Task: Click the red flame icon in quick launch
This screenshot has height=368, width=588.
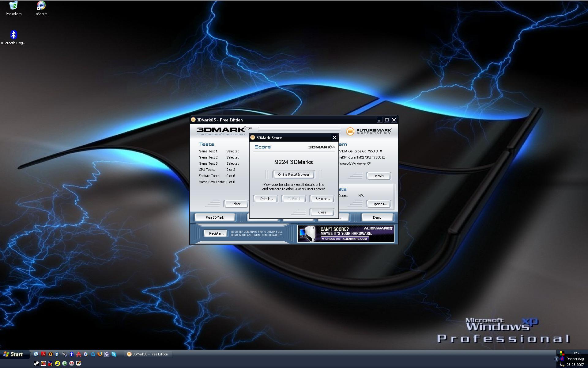Action: (x=72, y=363)
